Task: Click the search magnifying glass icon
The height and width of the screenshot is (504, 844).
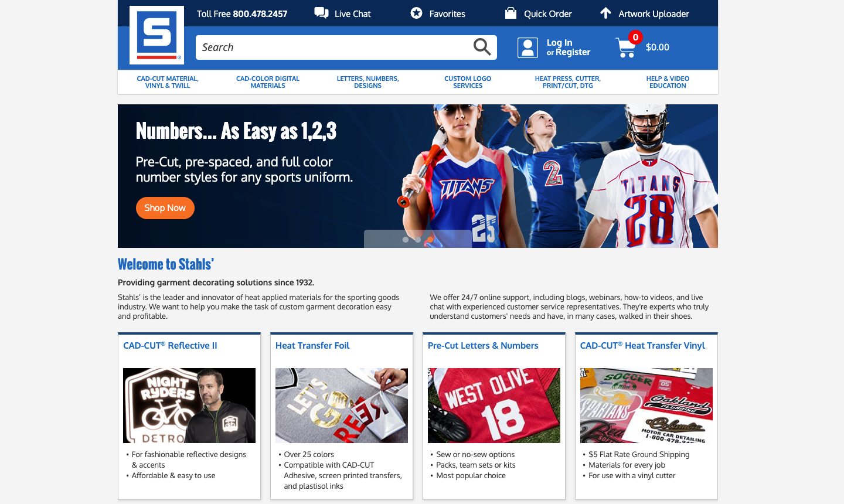Action: click(x=482, y=47)
